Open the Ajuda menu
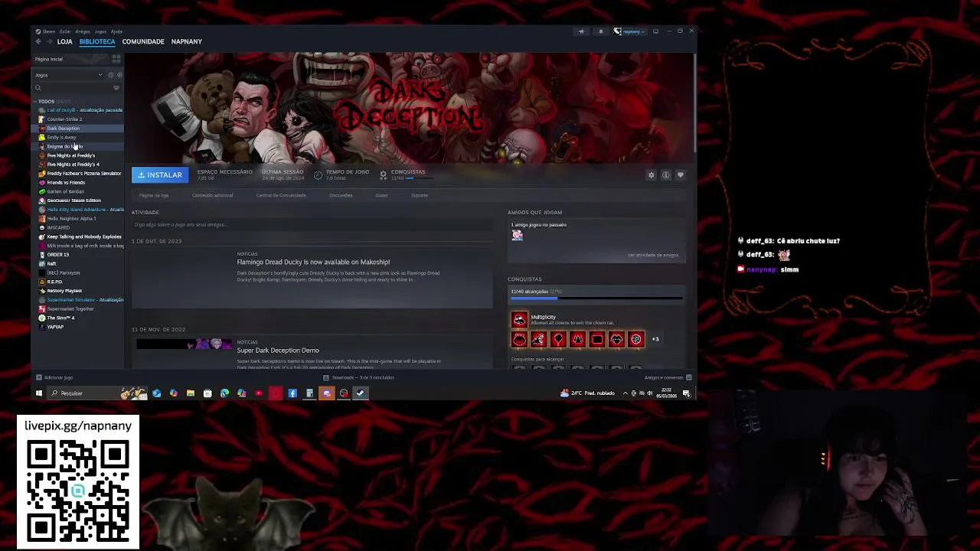 [x=116, y=31]
